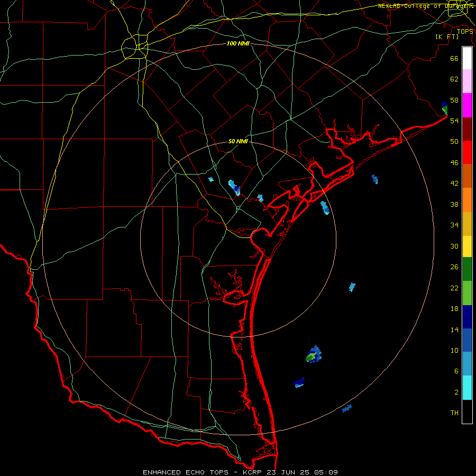Click the "6" legend value

coord(456,371)
